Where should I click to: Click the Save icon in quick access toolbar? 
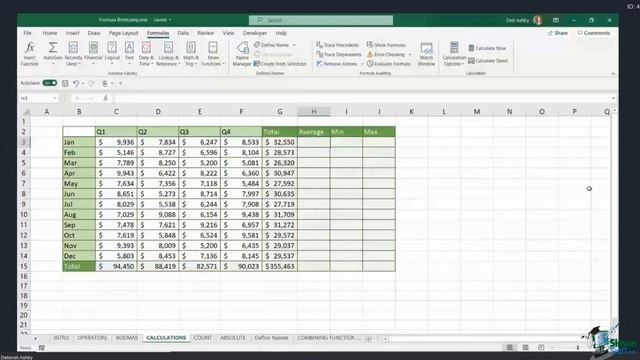65,83
